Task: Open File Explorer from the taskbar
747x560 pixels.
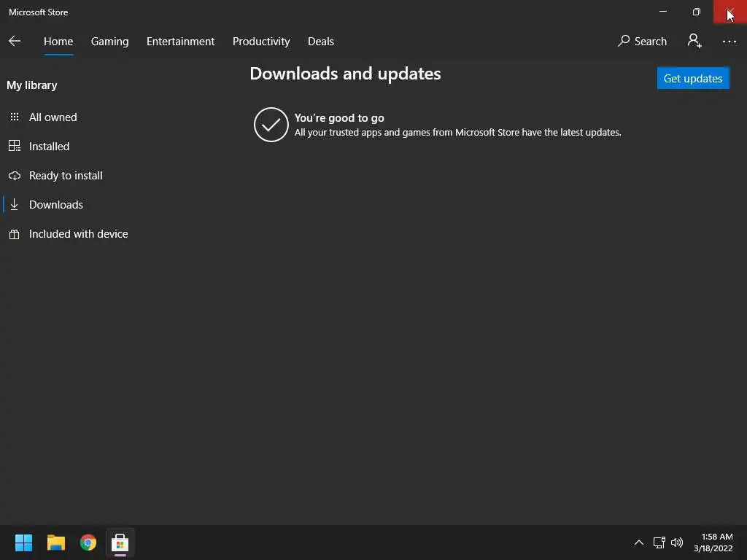Action: point(55,542)
